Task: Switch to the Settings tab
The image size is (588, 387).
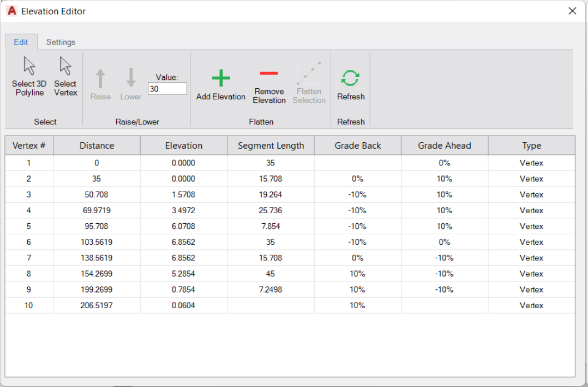Action: 61,42
